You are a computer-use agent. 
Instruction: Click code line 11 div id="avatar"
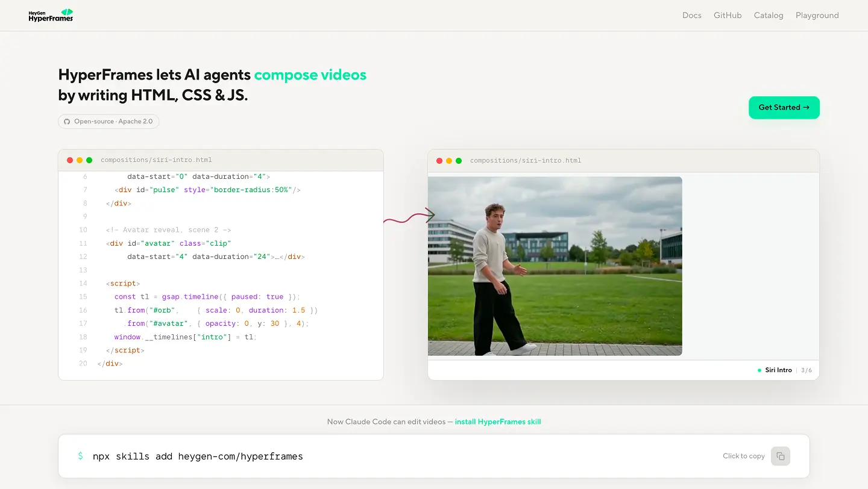click(x=169, y=243)
